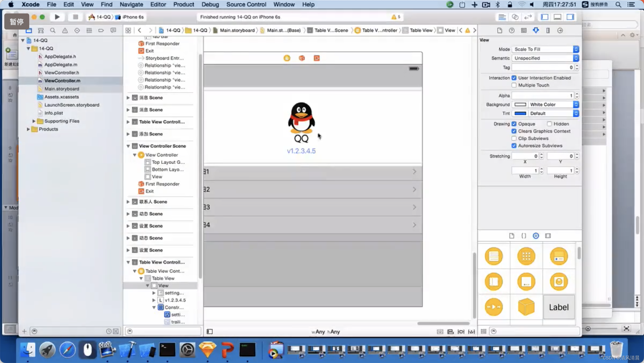Screen dimensions: 644x363
Task: Select ViewController.m in the navigator
Action: [62, 81]
